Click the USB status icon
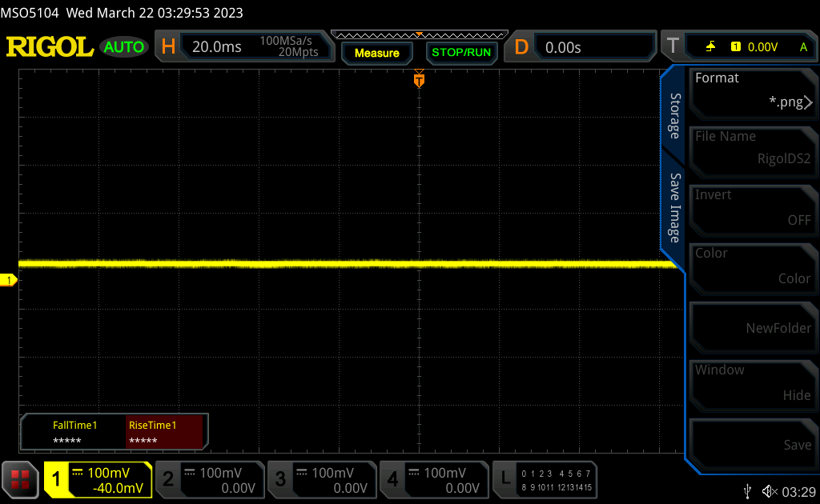820x504 pixels. tap(748, 491)
